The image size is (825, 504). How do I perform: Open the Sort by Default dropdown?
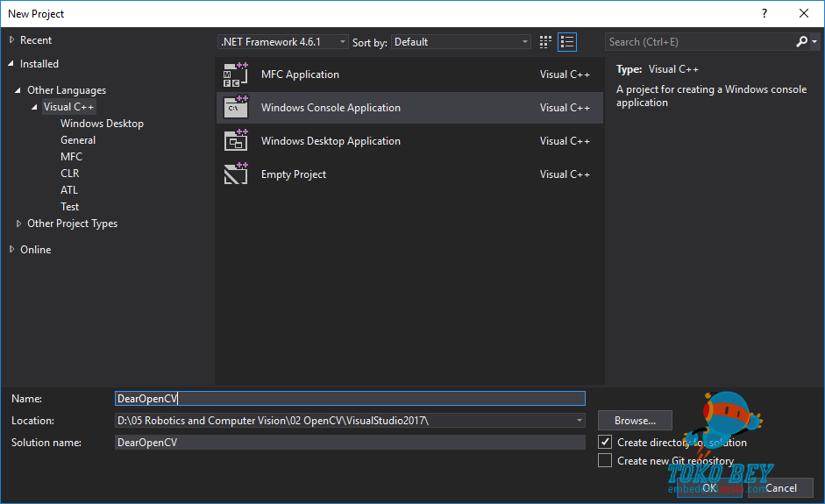click(x=461, y=41)
